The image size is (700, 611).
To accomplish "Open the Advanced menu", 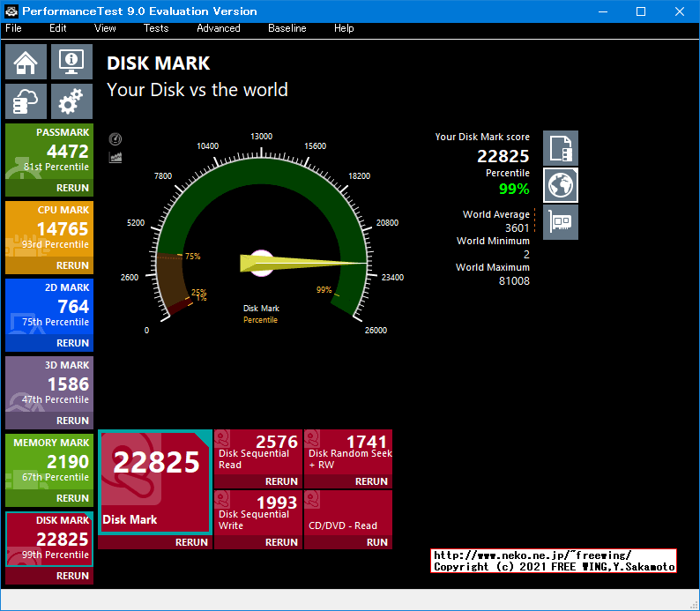I will 219,28.
